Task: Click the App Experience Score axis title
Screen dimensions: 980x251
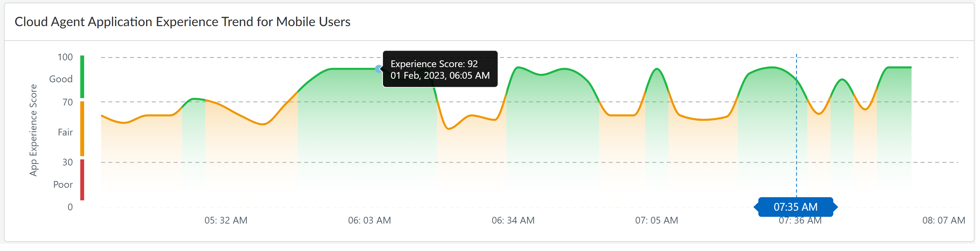Action: [x=34, y=130]
